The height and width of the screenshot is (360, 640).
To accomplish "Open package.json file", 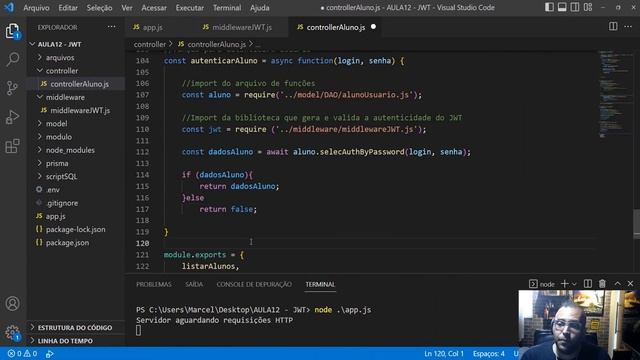I will coord(76,242).
